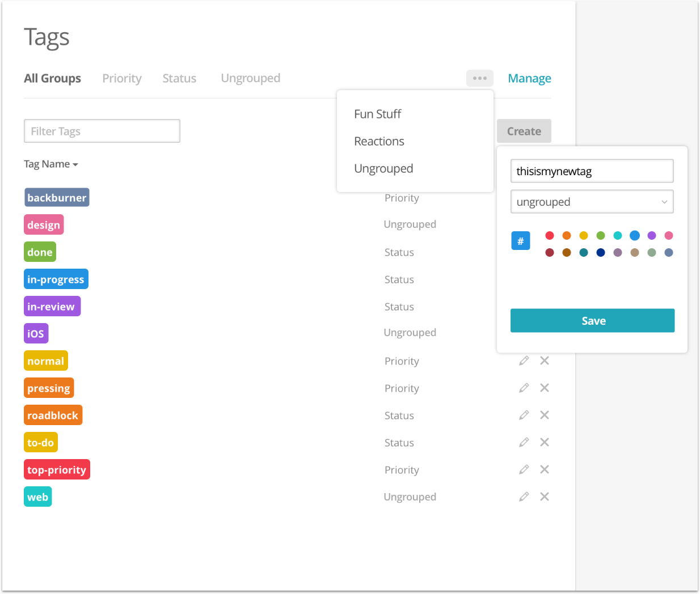Expand the ungrouped group dropdown
The image size is (700, 594).
tap(592, 202)
